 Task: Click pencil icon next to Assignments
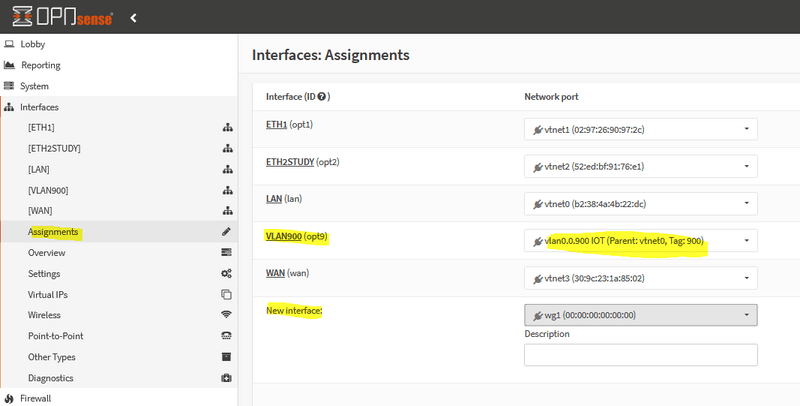[226, 232]
